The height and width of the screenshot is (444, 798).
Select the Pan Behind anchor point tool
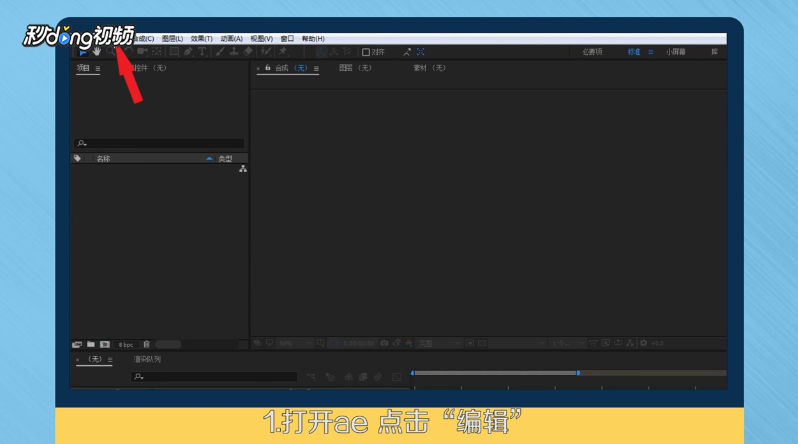point(157,51)
